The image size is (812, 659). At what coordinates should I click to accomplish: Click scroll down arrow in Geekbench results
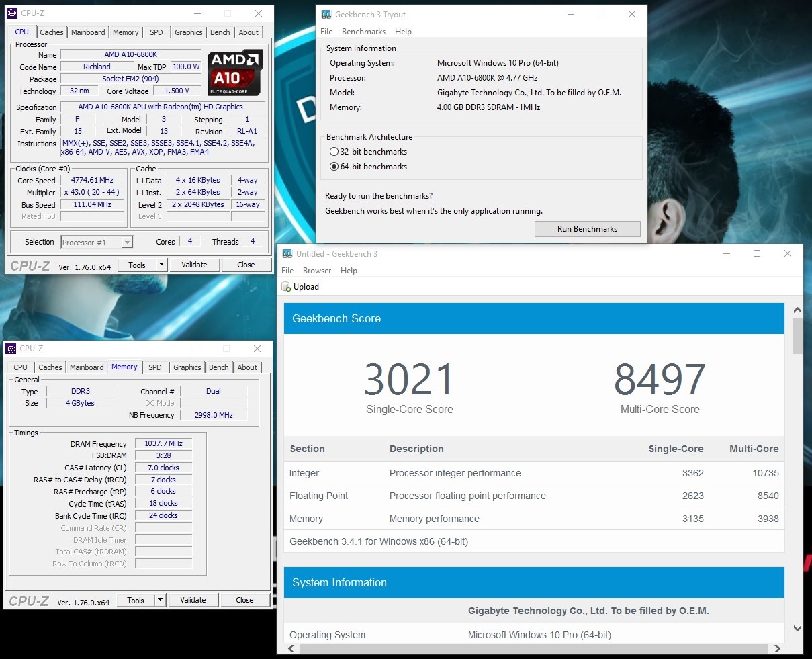(797, 629)
